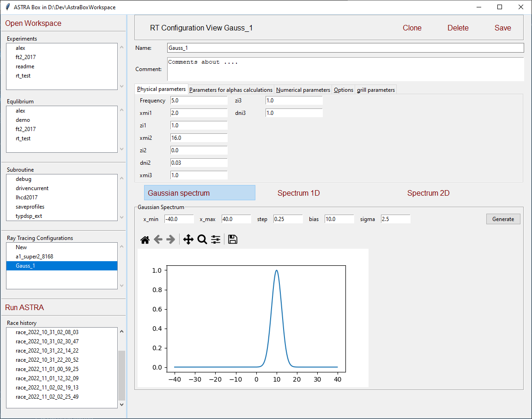This screenshot has width=532, height=419.
Task: Click the Name input field
Action: click(x=345, y=48)
